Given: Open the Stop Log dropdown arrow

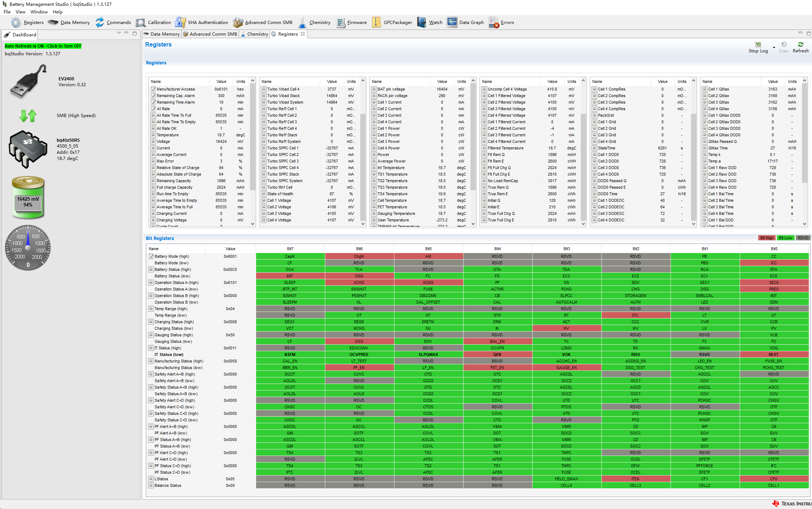Looking at the screenshot, I should [x=774, y=48].
